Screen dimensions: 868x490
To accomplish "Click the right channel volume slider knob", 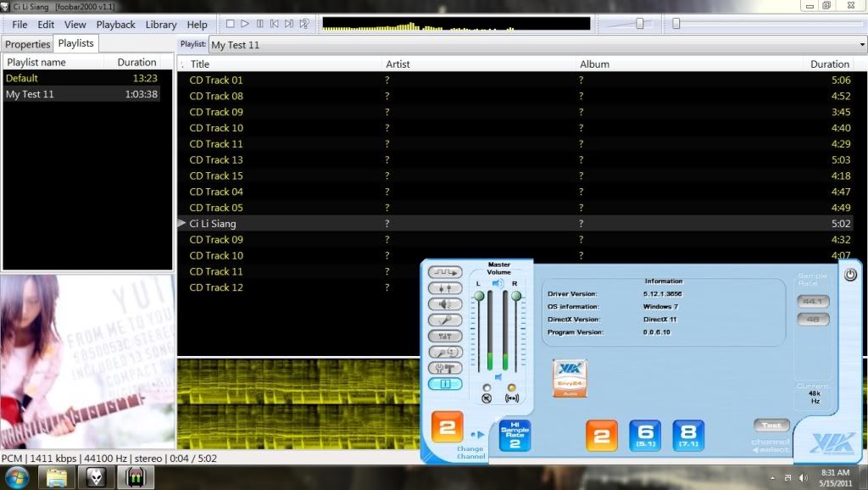I will (516, 296).
